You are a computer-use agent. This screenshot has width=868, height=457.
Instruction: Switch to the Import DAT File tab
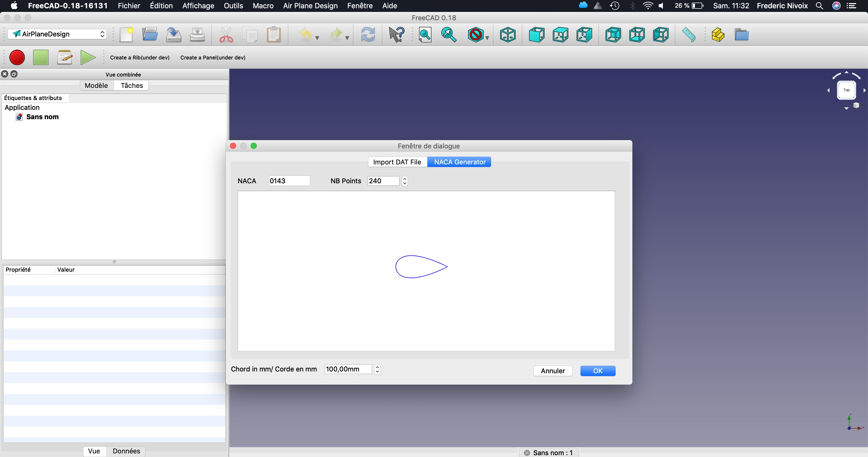coord(397,162)
